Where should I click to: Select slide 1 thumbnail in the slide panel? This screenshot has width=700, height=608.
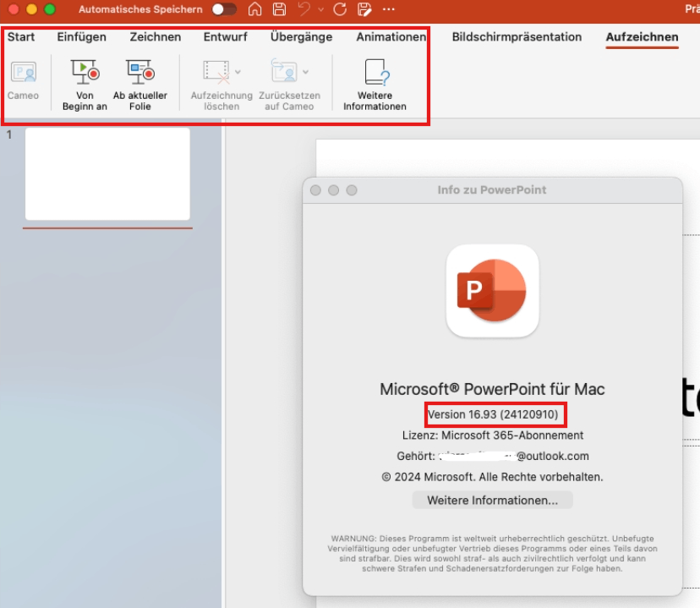coord(107,174)
